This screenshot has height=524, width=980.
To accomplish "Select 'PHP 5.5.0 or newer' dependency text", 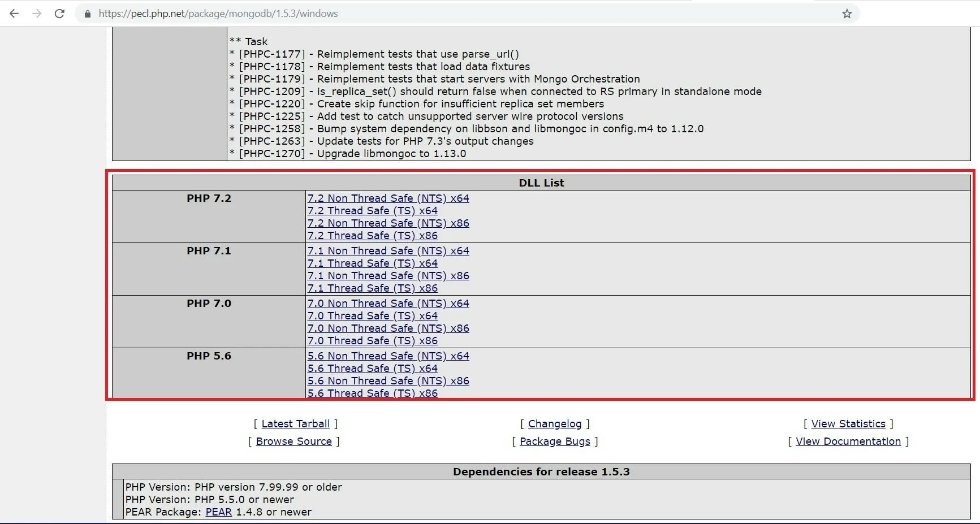I will pyautogui.click(x=244, y=500).
